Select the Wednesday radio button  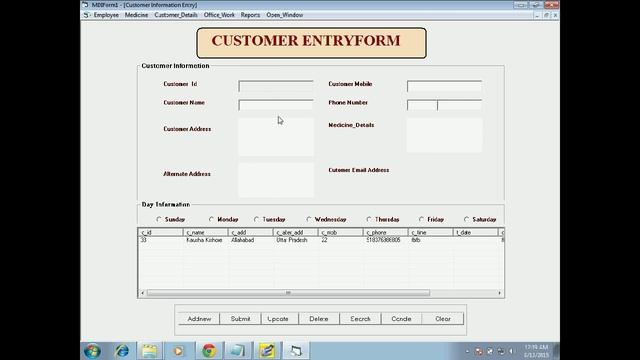[x=309, y=219]
